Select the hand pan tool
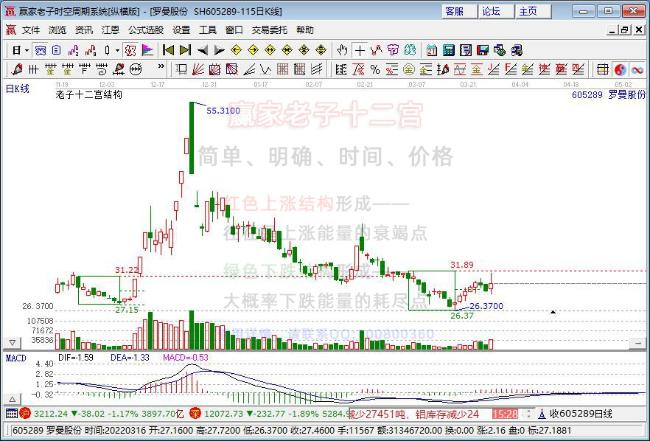The image size is (650, 441). pyautogui.click(x=342, y=50)
